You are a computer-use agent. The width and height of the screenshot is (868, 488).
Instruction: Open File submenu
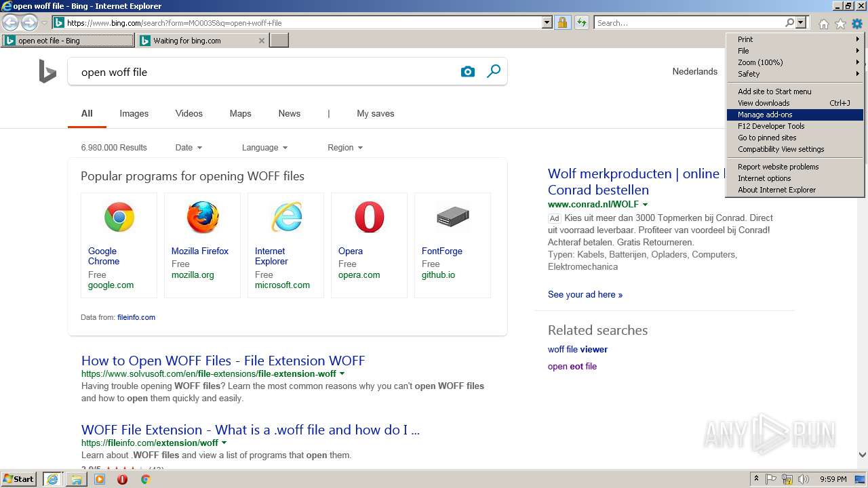point(794,51)
